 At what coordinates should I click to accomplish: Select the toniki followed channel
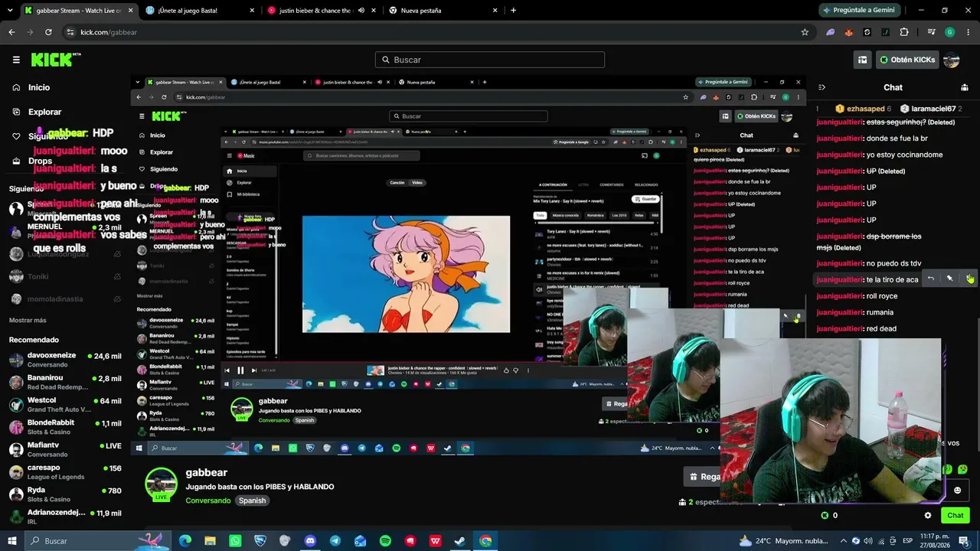65,276
